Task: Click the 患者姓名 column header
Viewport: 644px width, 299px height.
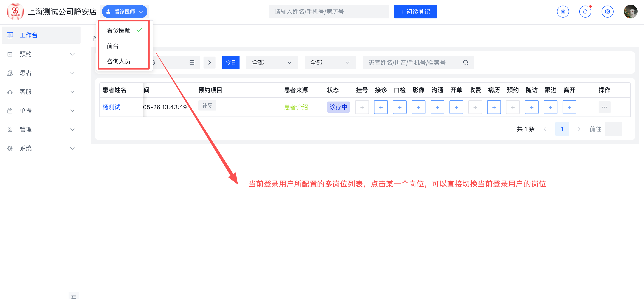Action: 114,90
